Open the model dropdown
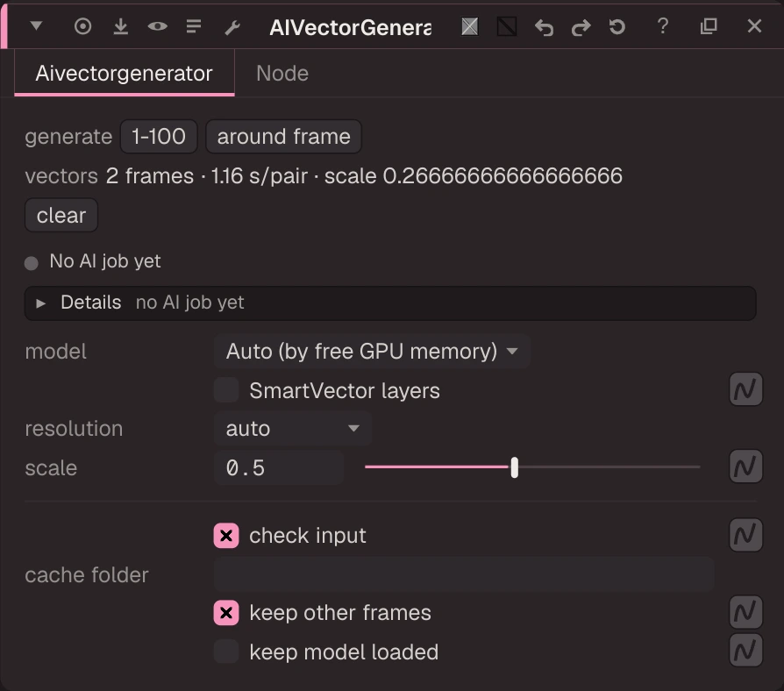Image resolution: width=784 pixels, height=691 pixels. pyautogui.click(x=372, y=352)
